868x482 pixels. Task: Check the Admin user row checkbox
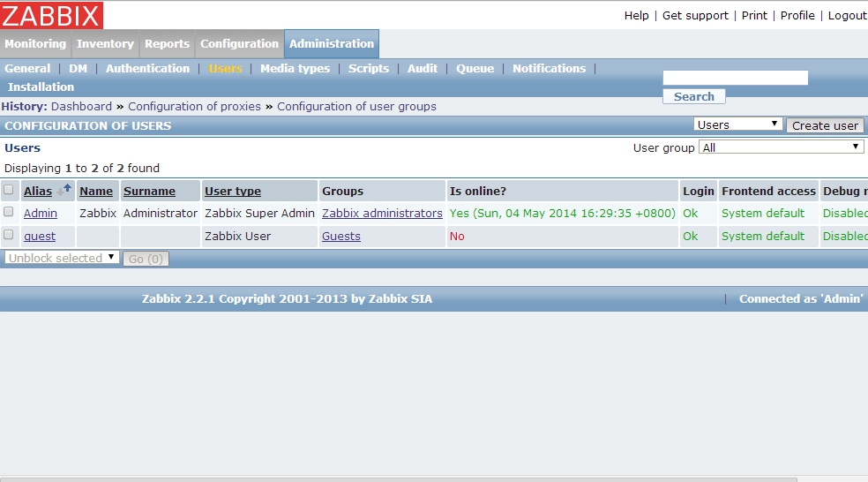(8, 212)
